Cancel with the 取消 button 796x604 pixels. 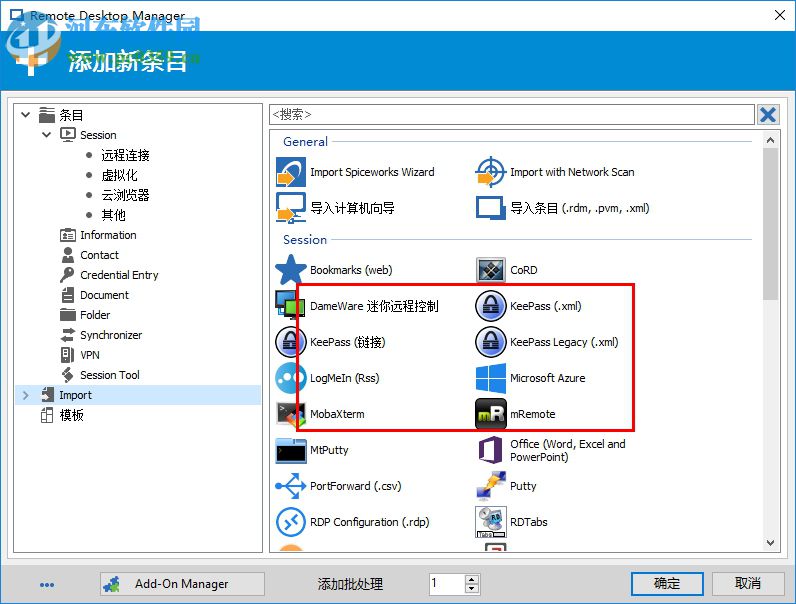747,584
